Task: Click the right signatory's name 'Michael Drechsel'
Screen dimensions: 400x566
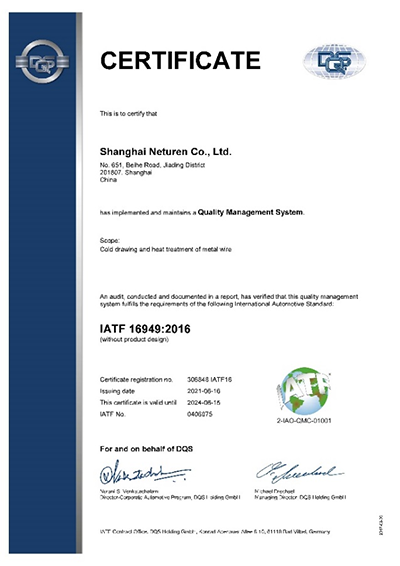Action: point(275,491)
